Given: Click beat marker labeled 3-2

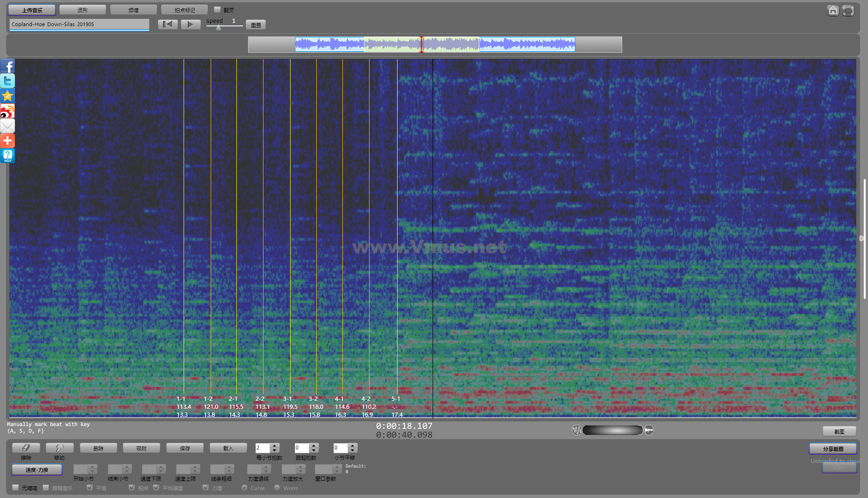Looking at the screenshot, I should pos(313,398).
